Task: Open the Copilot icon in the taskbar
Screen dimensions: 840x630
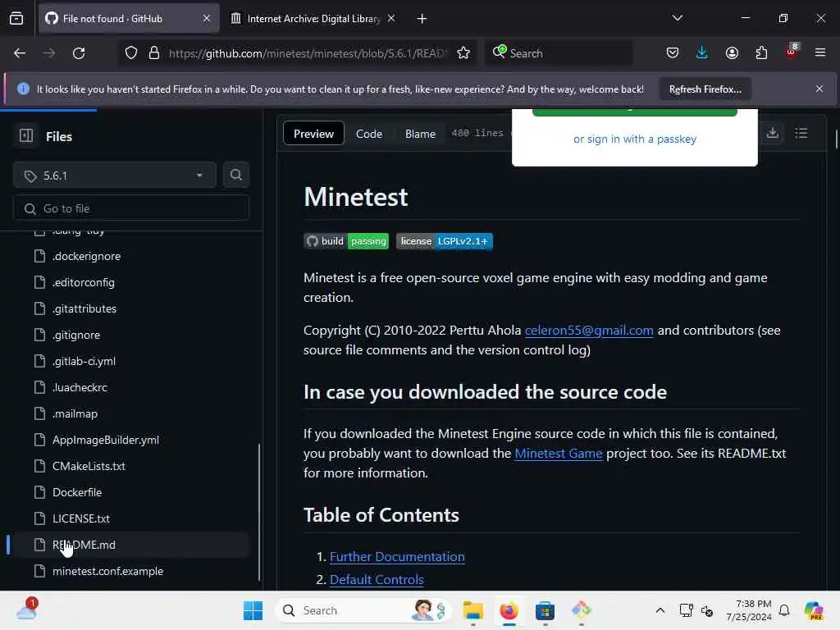Action: [x=814, y=610]
